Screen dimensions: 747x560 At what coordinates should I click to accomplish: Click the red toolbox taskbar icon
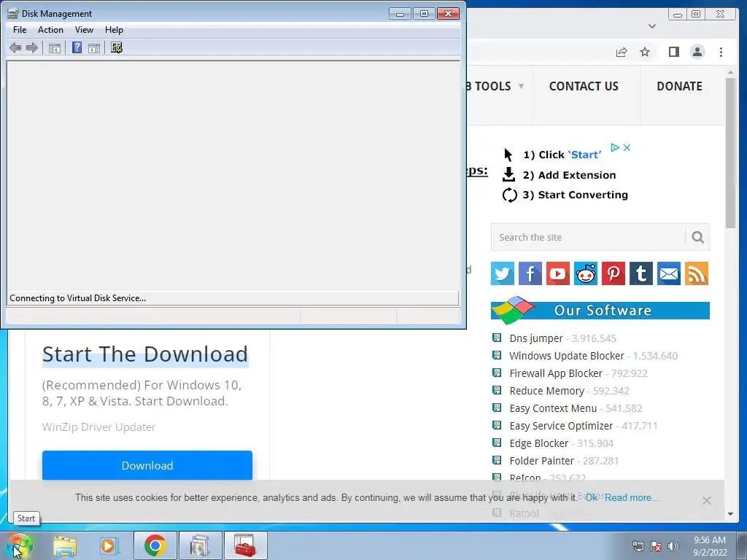(245, 545)
